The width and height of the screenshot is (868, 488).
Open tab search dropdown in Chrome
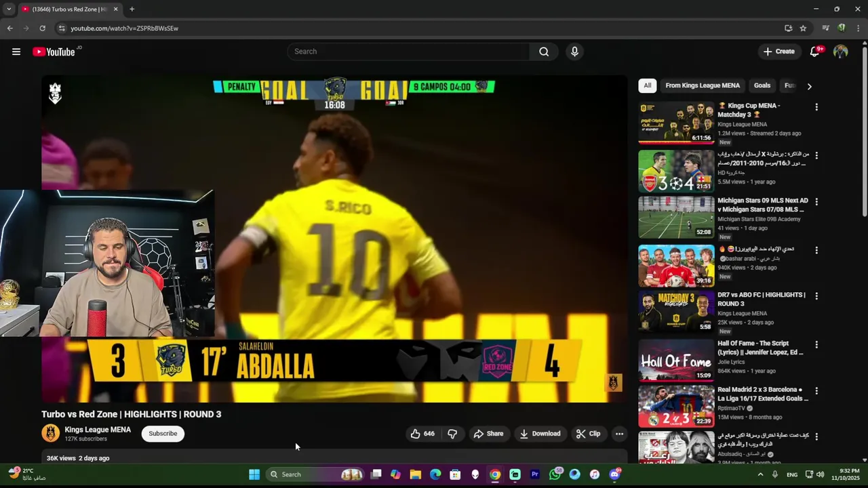coord(9,9)
